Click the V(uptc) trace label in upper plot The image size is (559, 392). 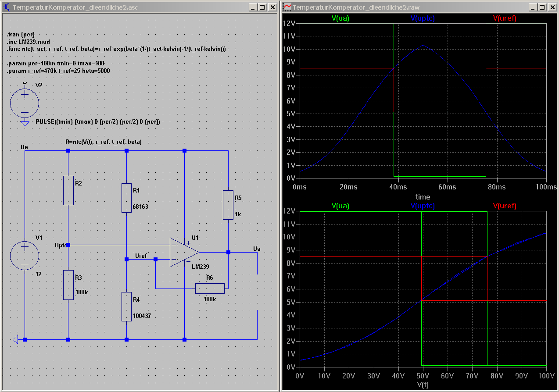[423, 18]
